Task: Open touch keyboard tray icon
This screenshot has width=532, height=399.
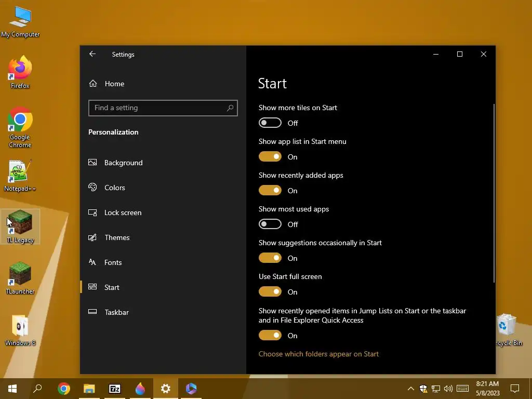Action: 462,389
